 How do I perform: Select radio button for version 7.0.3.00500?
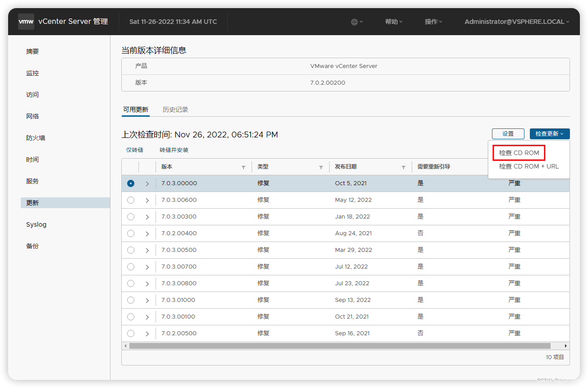[x=131, y=250]
